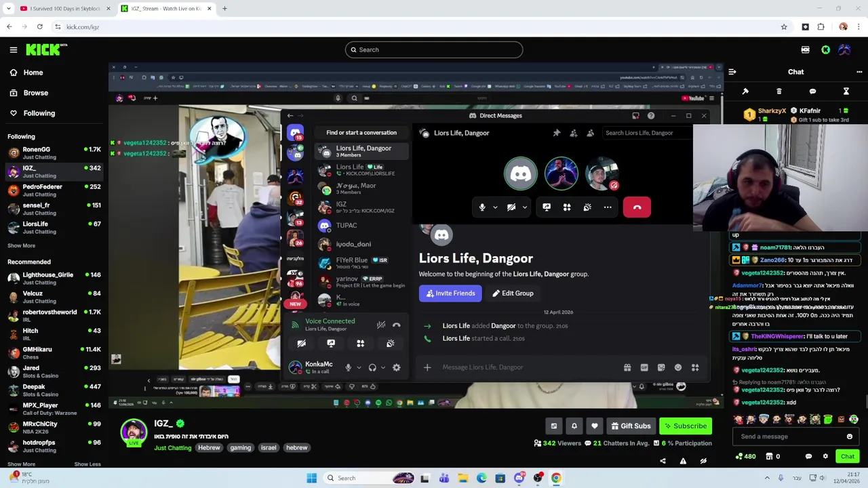
Task: Focus the Kick search box
Action: point(434,49)
